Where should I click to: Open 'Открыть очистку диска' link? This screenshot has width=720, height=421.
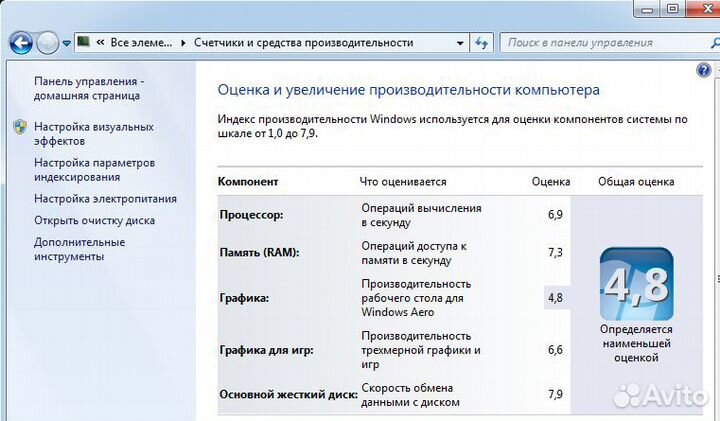[x=94, y=220]
